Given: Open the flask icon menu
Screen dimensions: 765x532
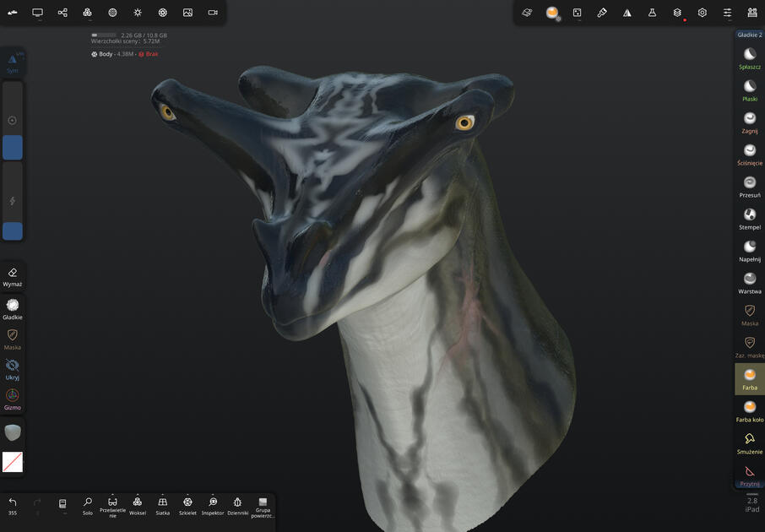Looking at the screenshot, I should point(653,13).
